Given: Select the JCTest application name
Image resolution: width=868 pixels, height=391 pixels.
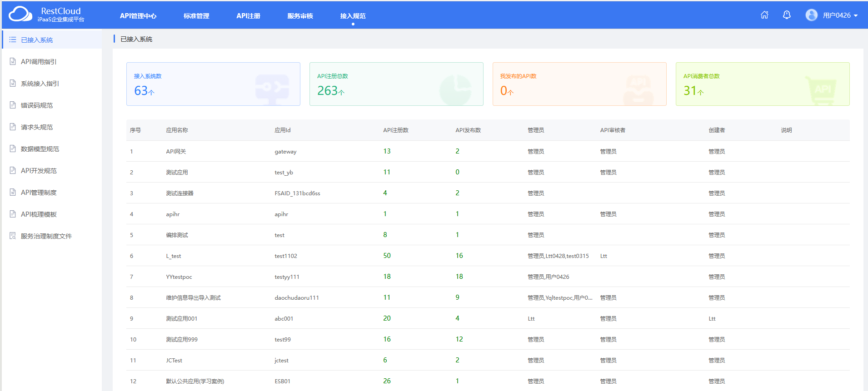Looking at the screenshot, I should pos(174,360).
